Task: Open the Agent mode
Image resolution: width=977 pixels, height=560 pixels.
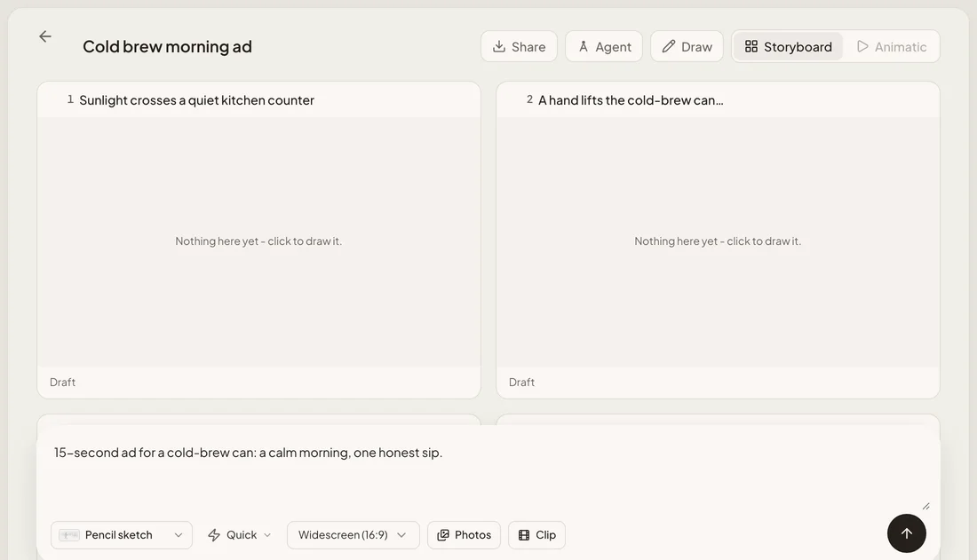Action: (604, 47)
